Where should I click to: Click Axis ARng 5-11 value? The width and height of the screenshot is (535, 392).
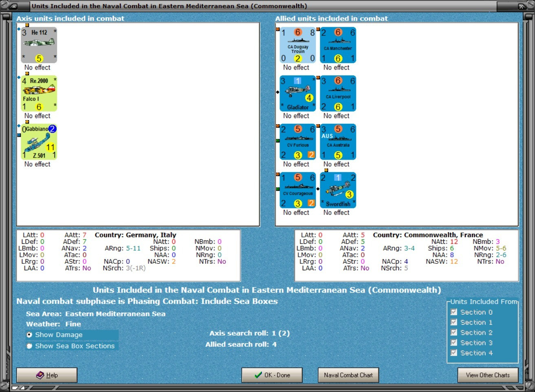click(x=133, y=248)
